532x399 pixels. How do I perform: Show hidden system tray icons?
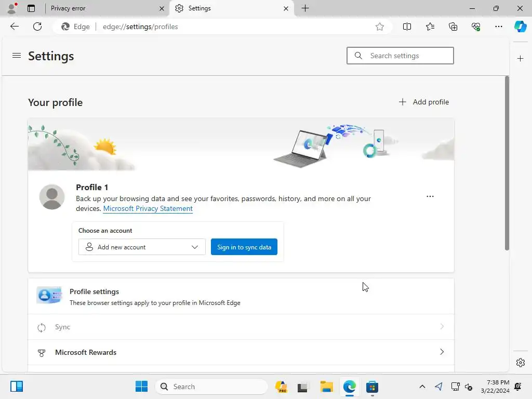(x=422, y=387)
